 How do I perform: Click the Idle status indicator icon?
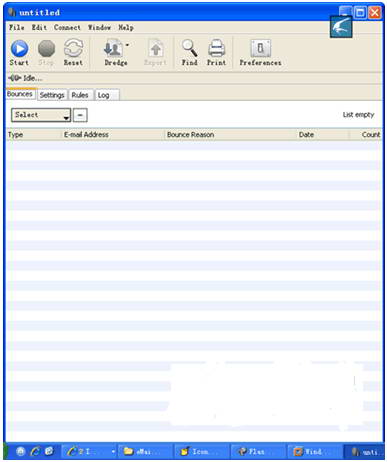(14, 78)
